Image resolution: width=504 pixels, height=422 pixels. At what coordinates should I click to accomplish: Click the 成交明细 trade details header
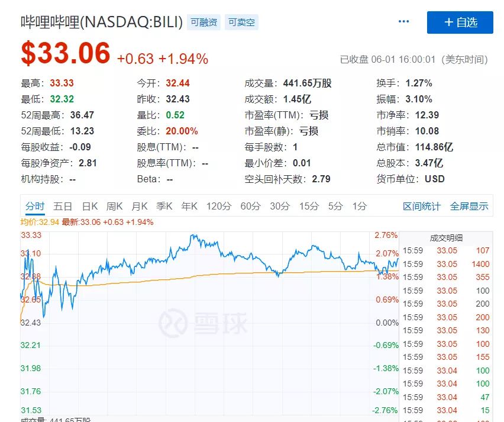click(x=446, y=238)
